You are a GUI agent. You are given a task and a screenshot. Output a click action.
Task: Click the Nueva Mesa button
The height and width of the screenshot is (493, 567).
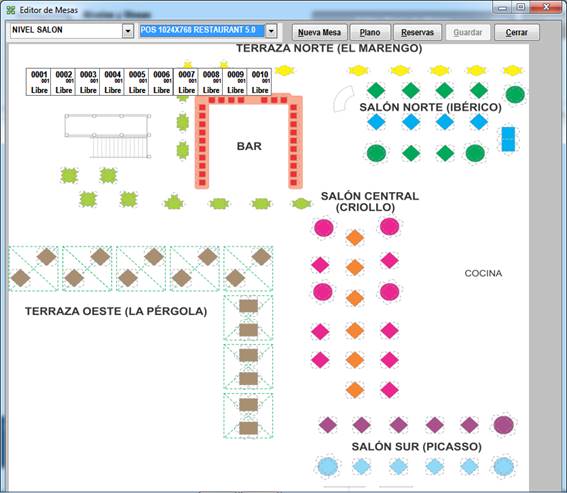[x=319, y=33]
